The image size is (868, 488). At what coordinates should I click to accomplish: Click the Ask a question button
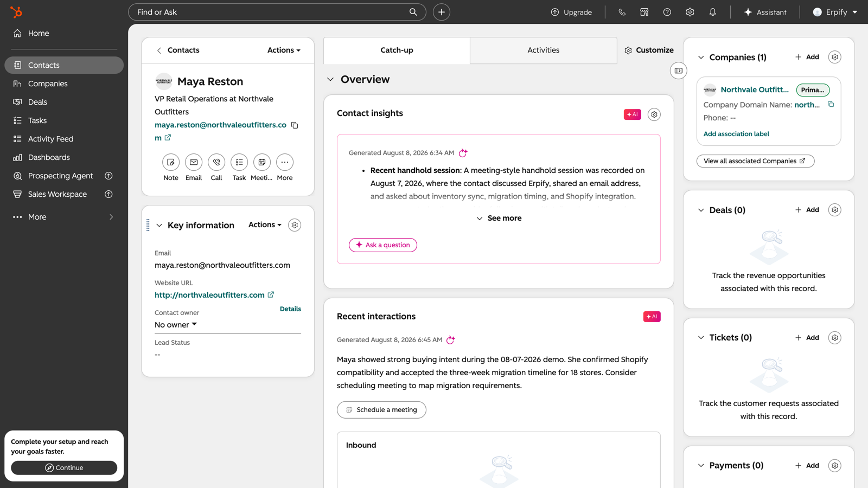pos(383,245)
